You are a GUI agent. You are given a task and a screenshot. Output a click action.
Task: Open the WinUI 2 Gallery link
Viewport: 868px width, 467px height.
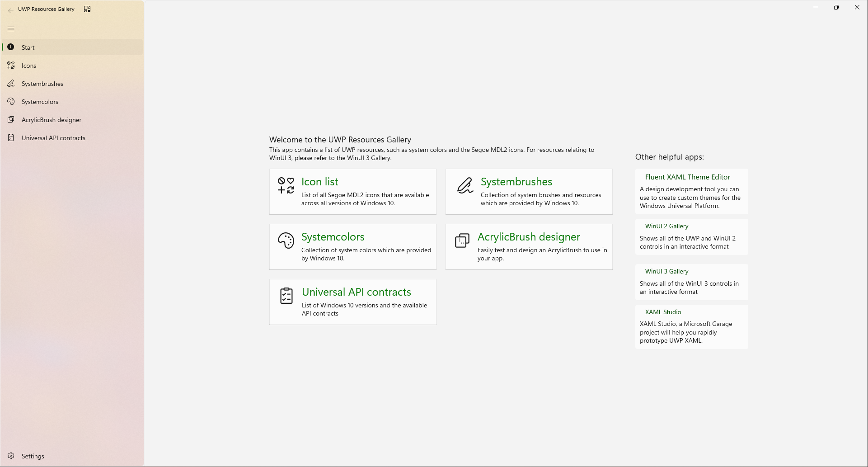pos(666,226)
